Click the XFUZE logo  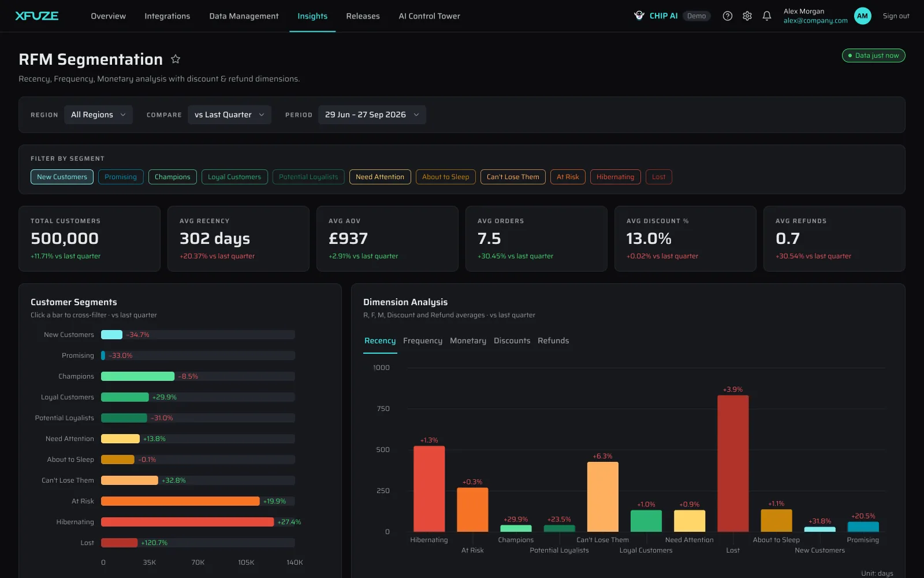click(x=37, y=16)
